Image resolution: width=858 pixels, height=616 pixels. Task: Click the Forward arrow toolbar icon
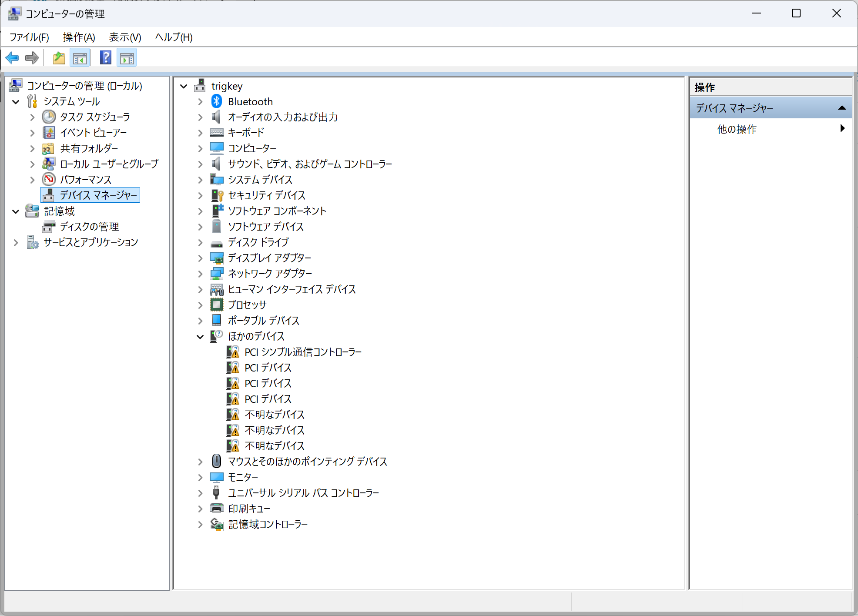point(32,58)
